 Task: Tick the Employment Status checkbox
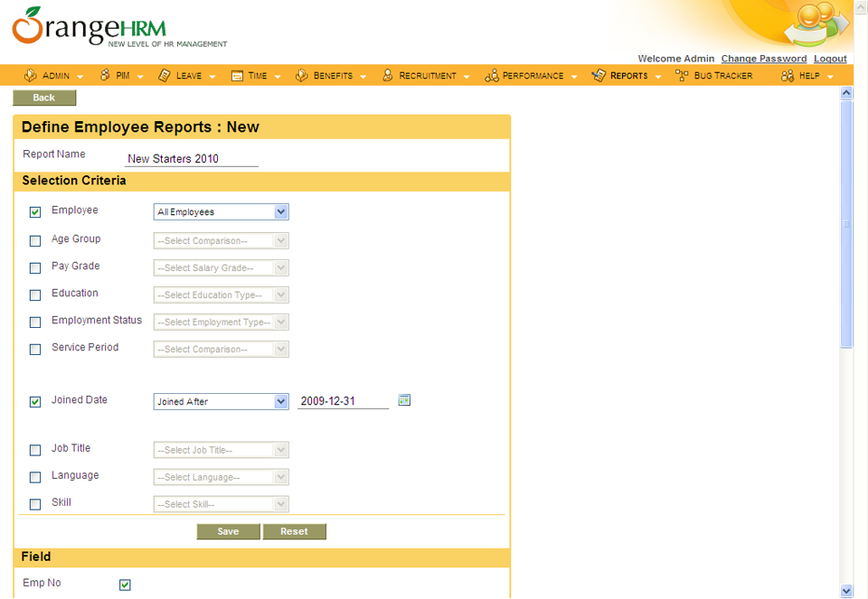tap(35, 322)
